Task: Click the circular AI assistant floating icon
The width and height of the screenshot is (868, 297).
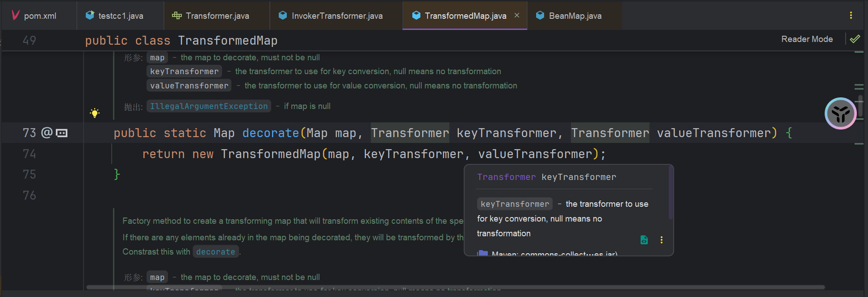Action: (840, 113)
